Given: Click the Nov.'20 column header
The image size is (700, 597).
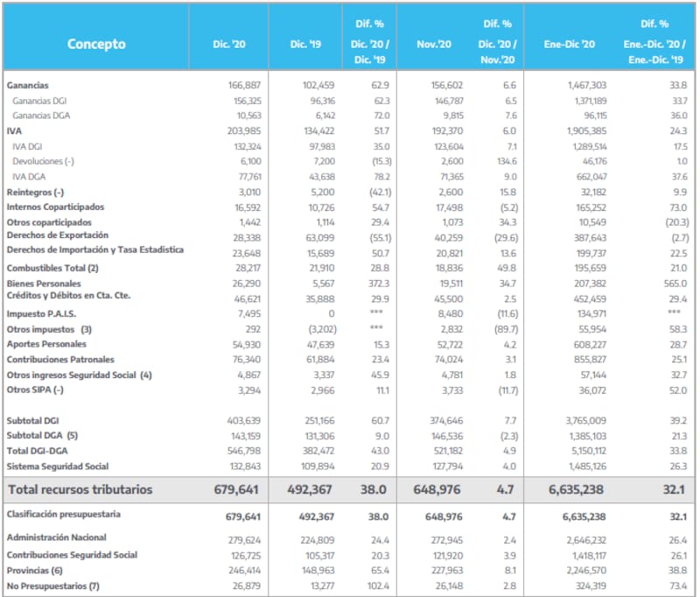Looking at the screenshot, I should coord(431,44).
